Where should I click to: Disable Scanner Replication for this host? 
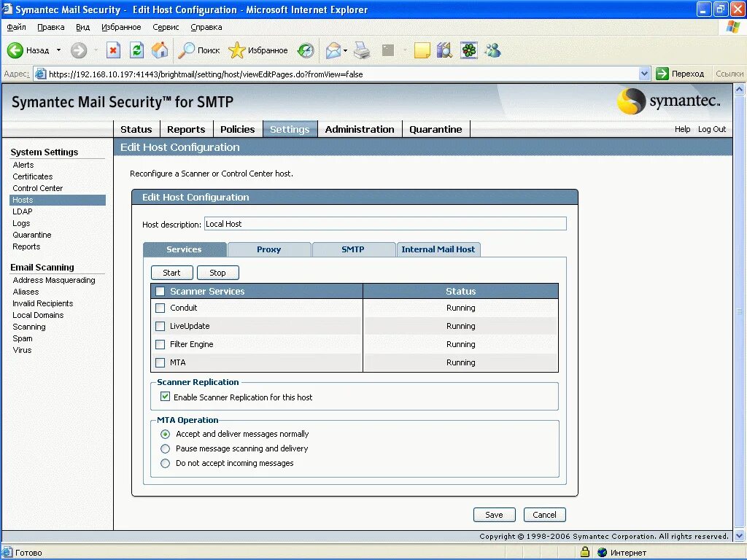click(165, 396)
